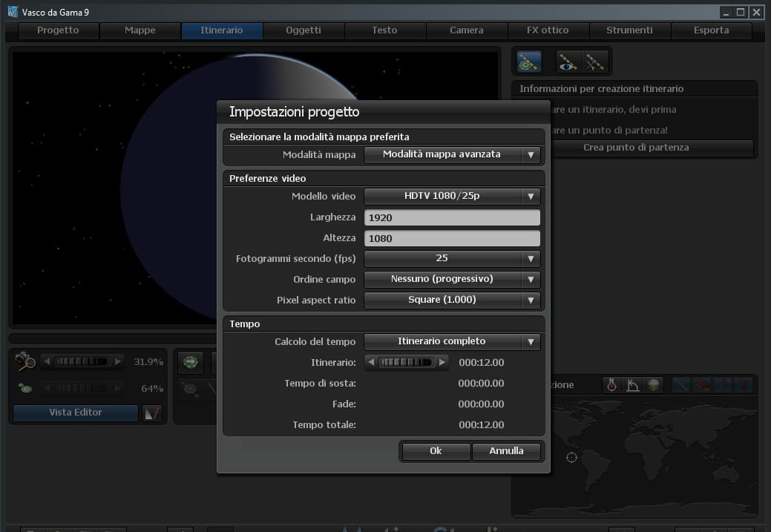
Task: Open the Oggetti tab
Action: 303,30
